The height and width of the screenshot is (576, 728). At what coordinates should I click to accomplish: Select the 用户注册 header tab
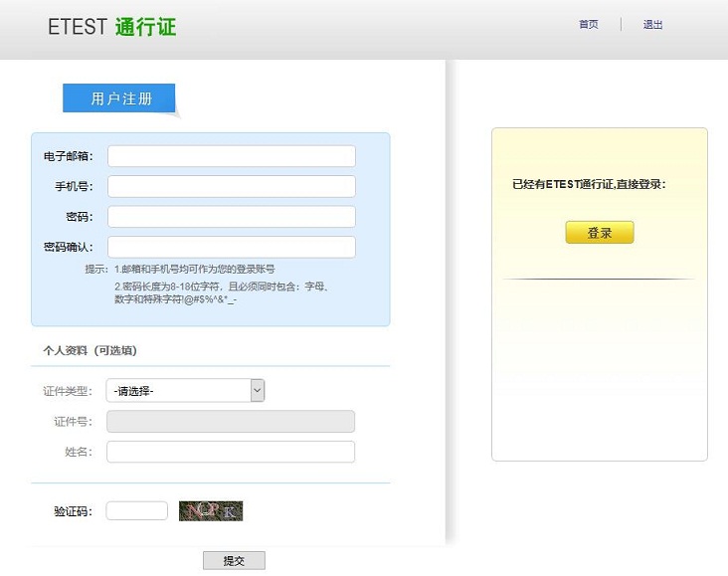[119, 98]
